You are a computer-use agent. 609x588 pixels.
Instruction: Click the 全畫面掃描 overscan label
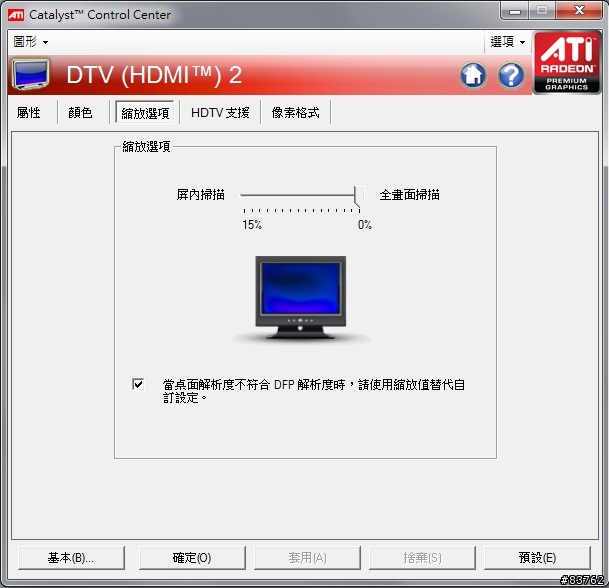(409, 195)
